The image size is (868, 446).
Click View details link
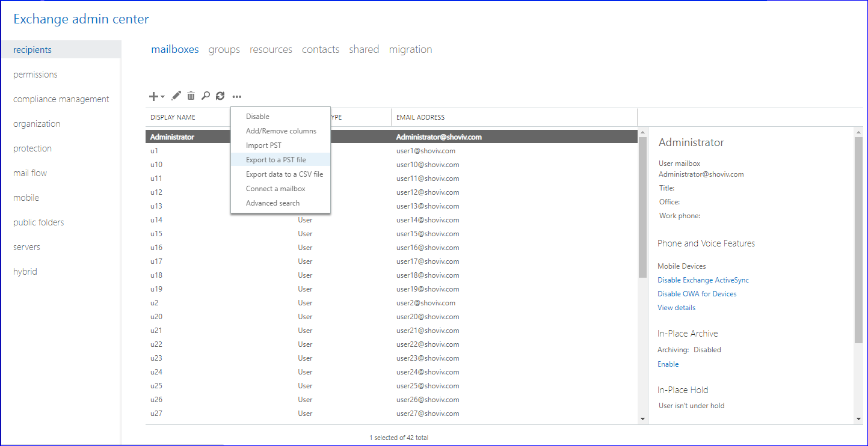click(x=676, y=308)
